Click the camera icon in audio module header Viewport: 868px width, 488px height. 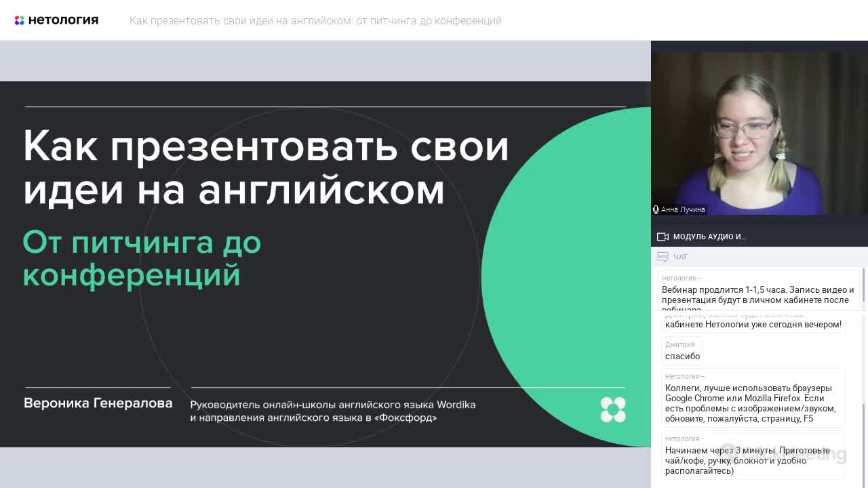click(663, 237)
